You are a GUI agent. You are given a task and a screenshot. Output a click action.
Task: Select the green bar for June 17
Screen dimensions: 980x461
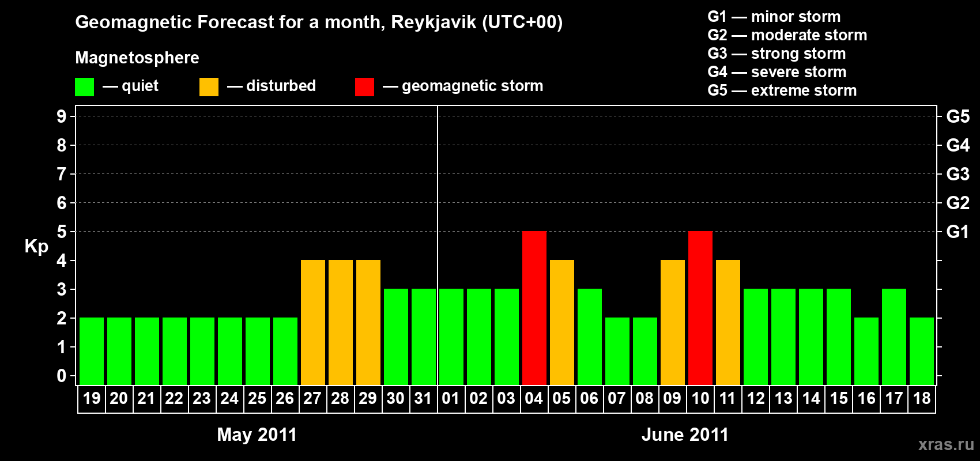[x=894, y=337]
